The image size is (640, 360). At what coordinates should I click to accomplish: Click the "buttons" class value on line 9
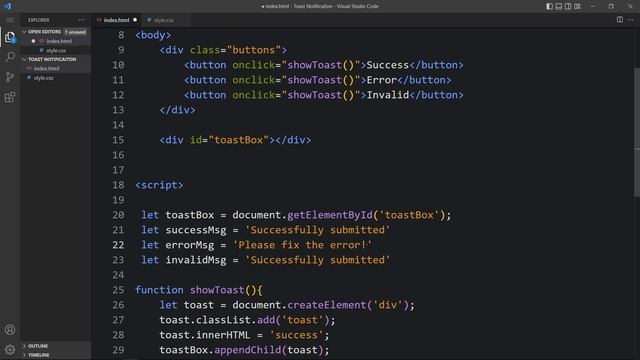(x=254, y=50)
